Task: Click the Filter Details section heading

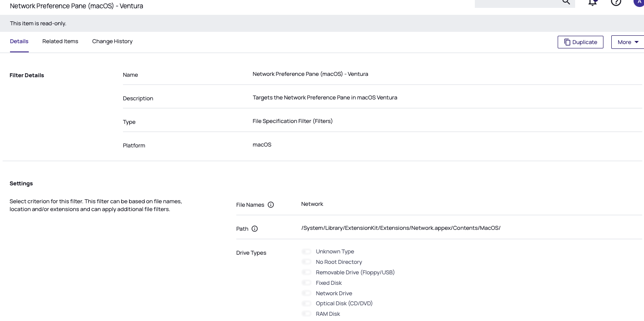Action: [x=27, y=75]
